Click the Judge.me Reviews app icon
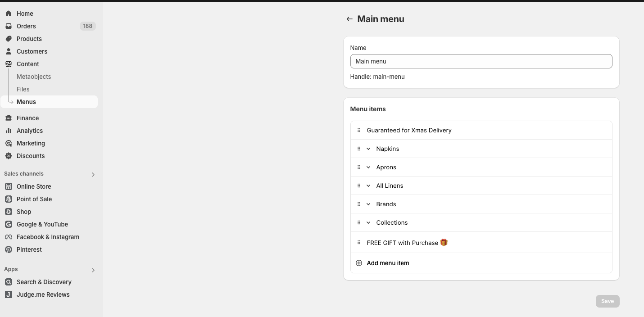 [9, 294]
